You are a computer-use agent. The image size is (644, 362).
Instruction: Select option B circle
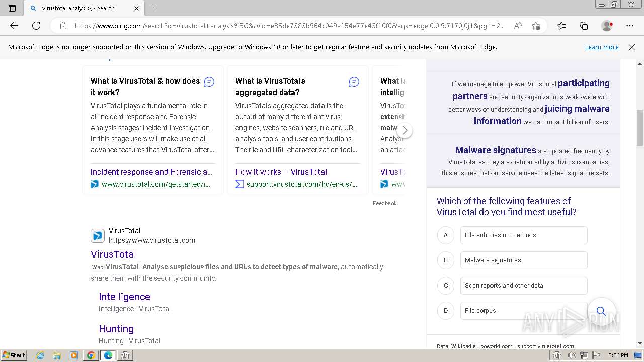[446, 260]
